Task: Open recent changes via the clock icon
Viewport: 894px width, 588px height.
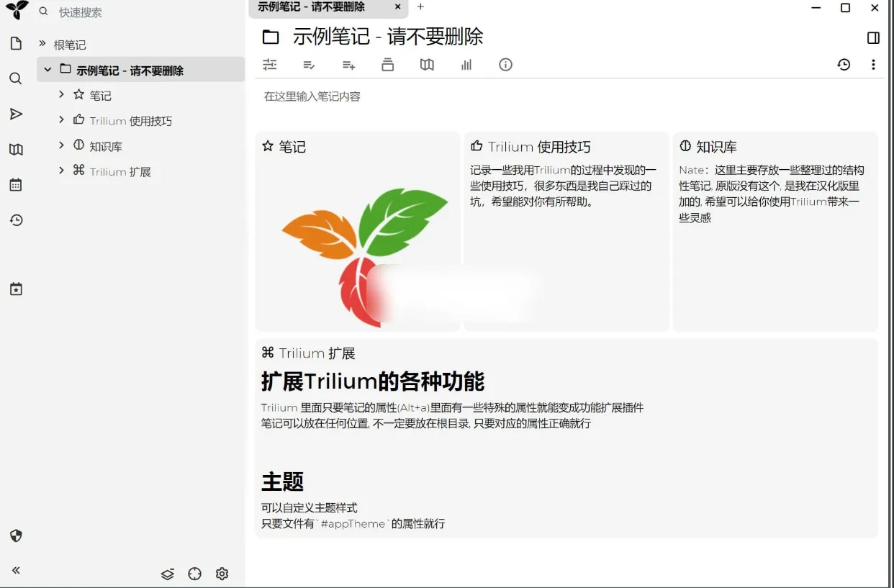Action: (x=16, y=220)
